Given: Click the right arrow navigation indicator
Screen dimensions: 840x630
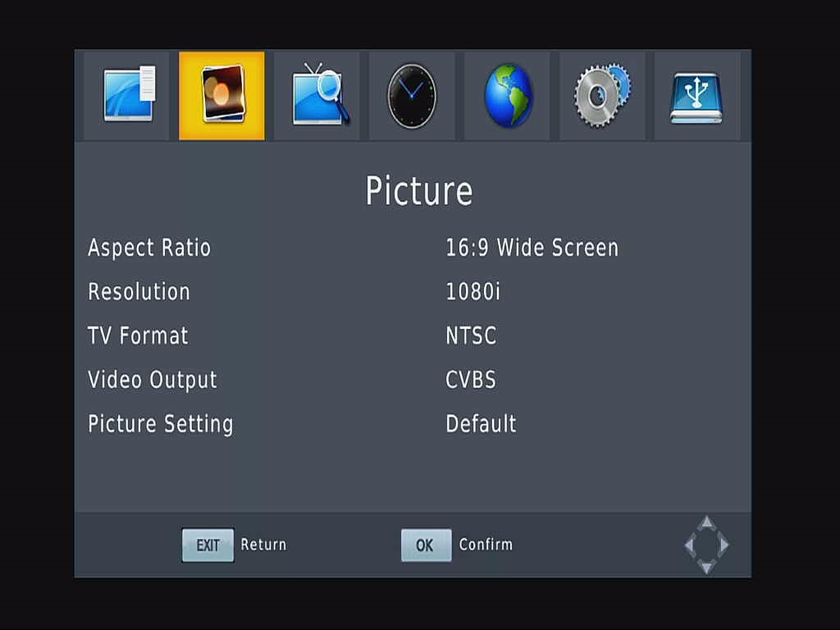Looking at the screenshot, I should click(724, 545).
